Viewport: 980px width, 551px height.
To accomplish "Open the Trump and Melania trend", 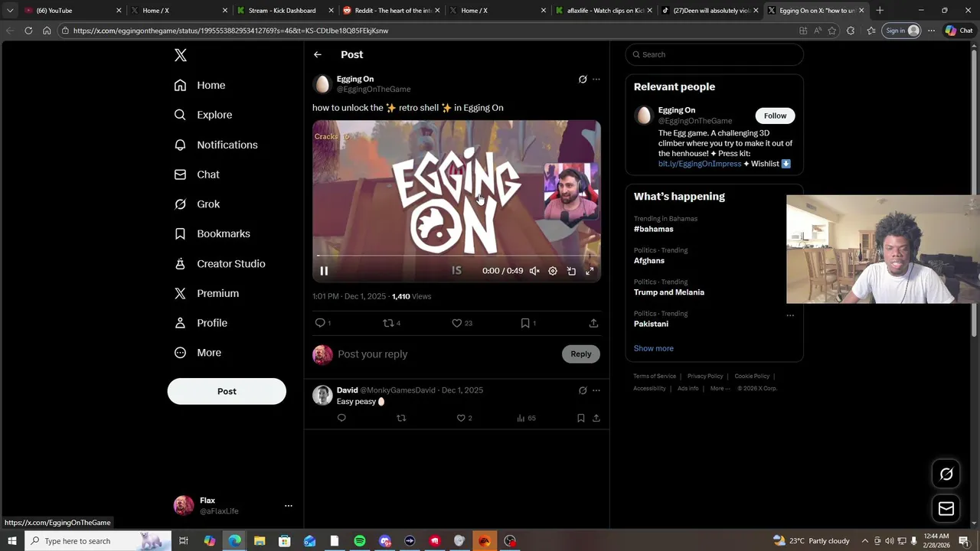I will click(x=669, y=292).
